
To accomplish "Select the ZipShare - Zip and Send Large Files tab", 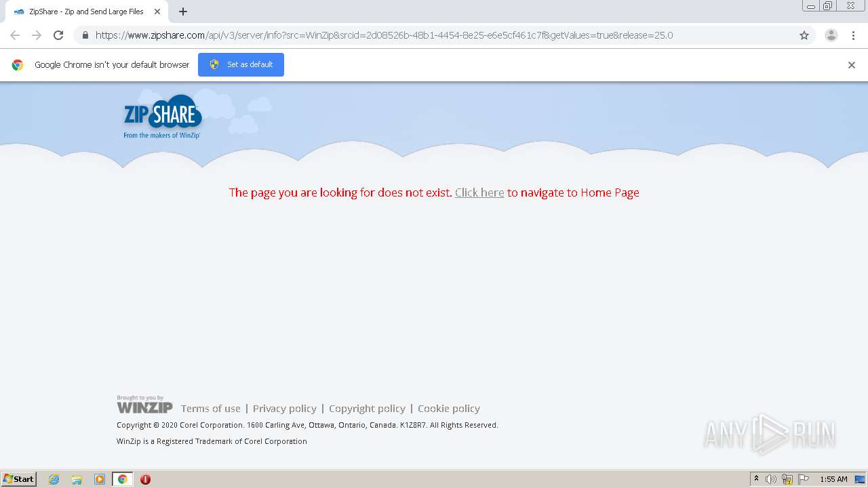I will coord(86,12).
